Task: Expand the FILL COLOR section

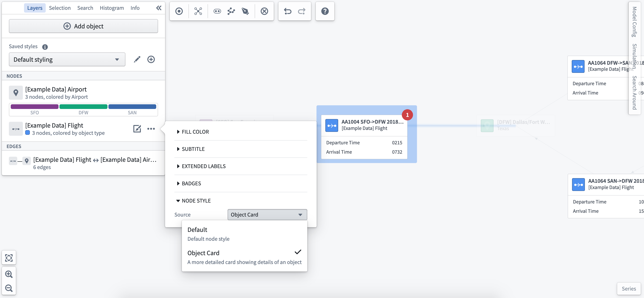Action: (193, 132)
